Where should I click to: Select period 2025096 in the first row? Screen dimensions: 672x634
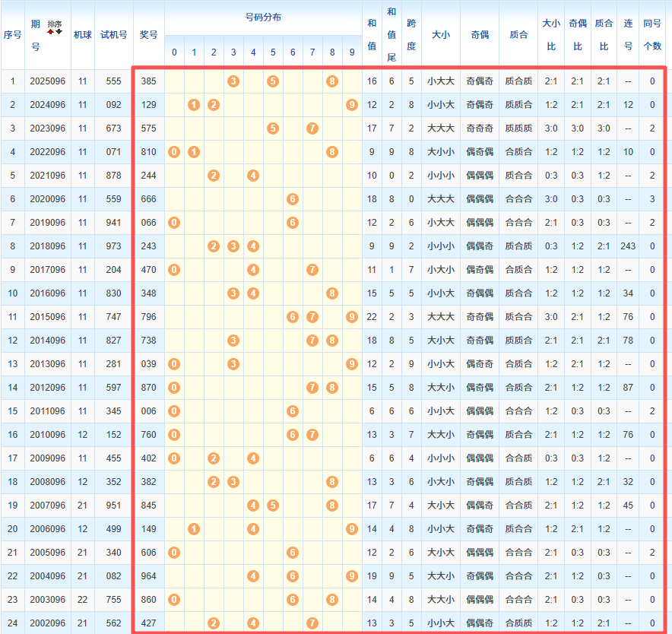[x=47, y=81]
